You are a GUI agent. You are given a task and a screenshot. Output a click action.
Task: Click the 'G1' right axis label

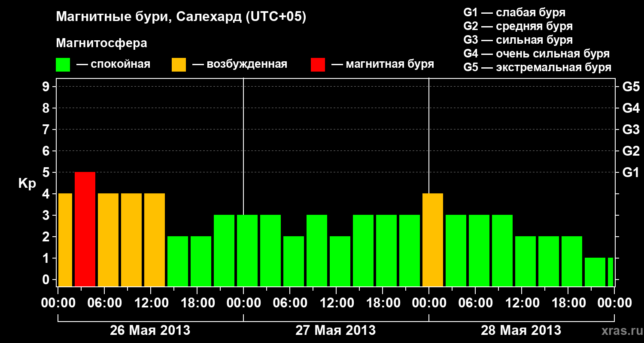point(631,172)
